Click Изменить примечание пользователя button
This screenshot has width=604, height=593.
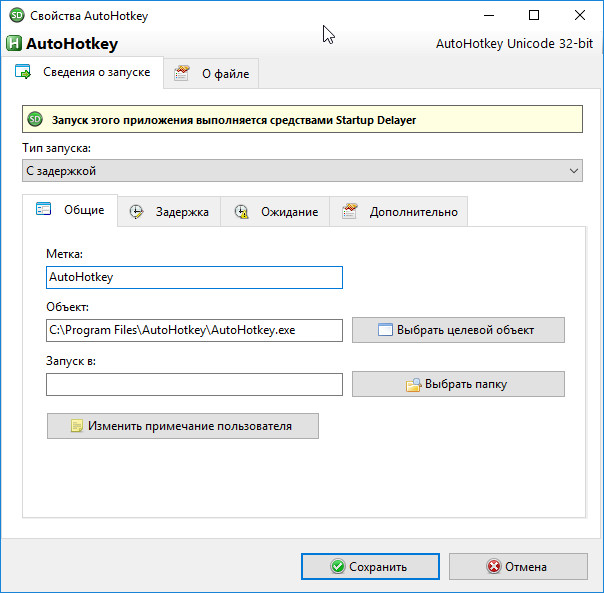(183, 426)
